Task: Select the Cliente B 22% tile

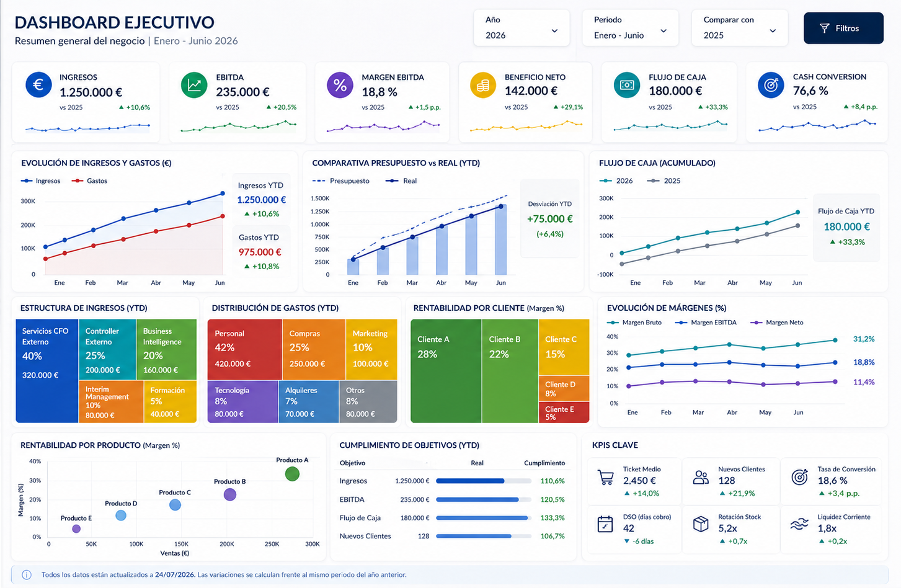Action: (x=510, y=371)
